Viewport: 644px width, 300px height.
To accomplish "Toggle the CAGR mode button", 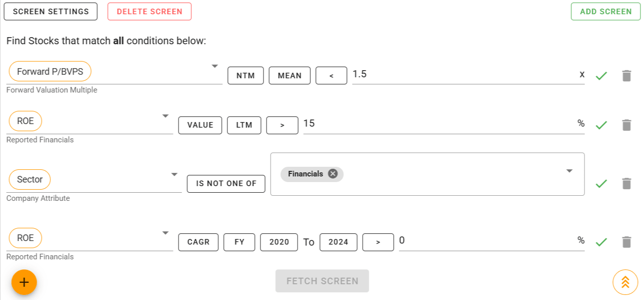I will point(198,242).
